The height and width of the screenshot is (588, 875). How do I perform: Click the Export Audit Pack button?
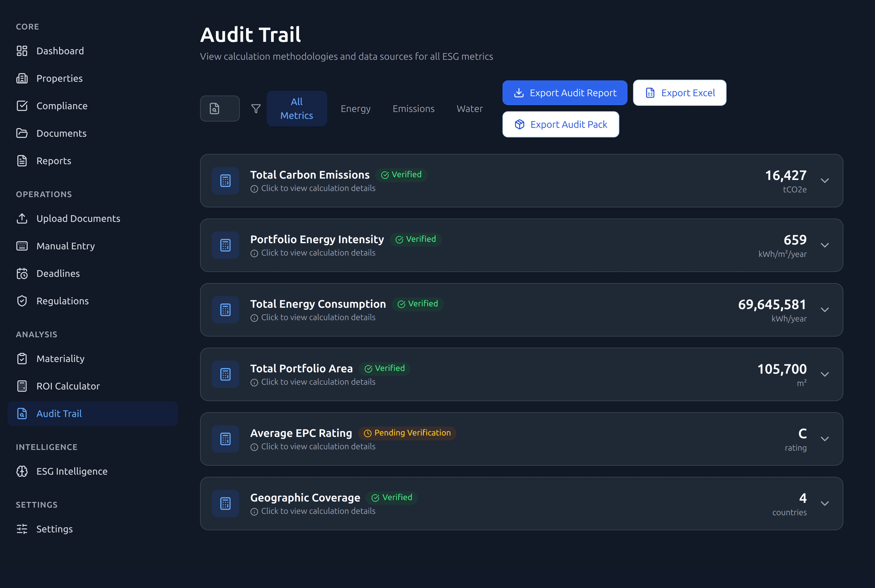point(561,125)
